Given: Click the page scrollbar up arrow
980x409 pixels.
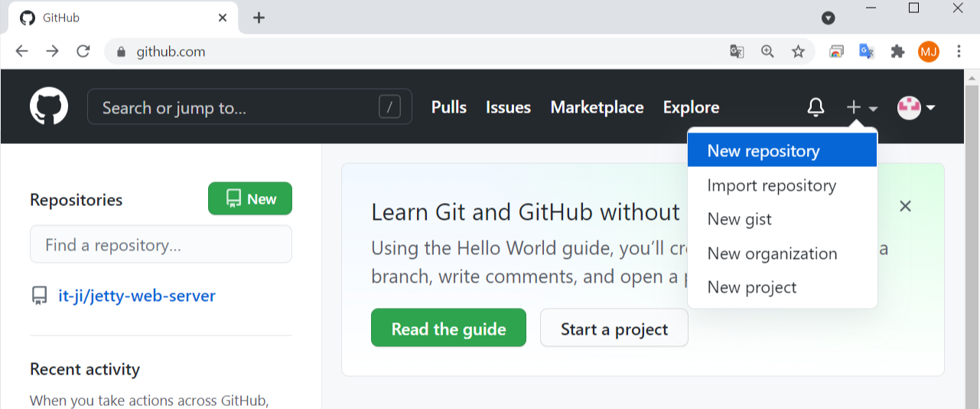Looking at the screenshot, I should click(x=973, y=77).
